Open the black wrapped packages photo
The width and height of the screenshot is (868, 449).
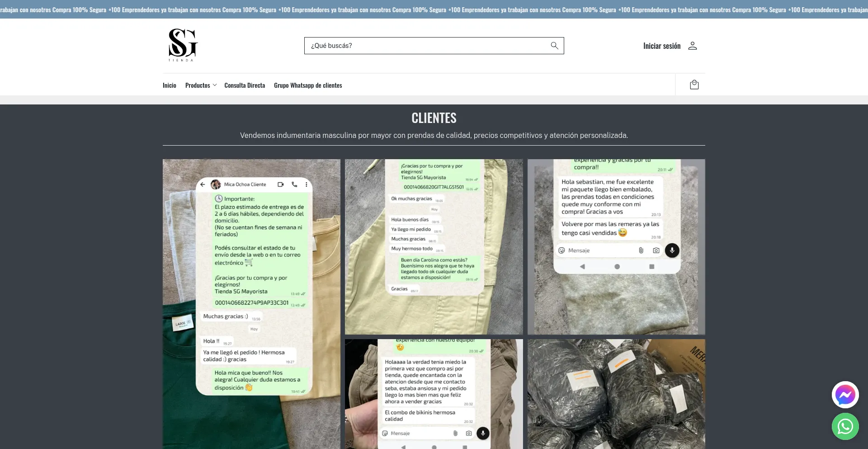pyautogui.click(x=616, y=393)
